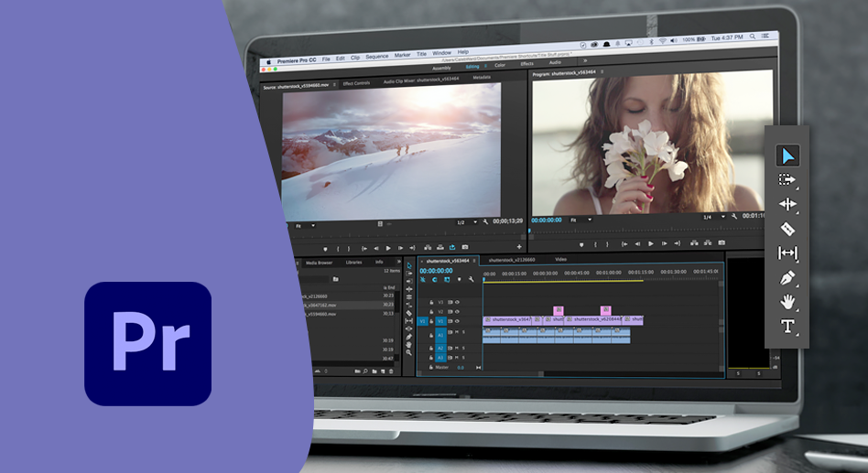
Task: Delete item with Project panel trash icon
Action: tap(391, 371)
